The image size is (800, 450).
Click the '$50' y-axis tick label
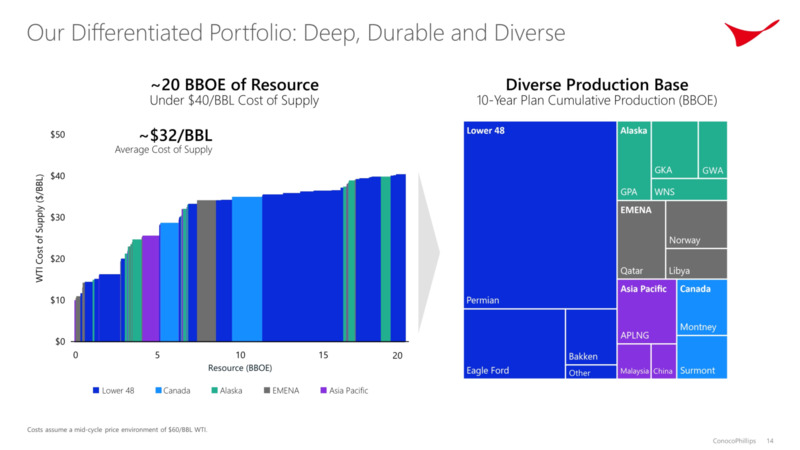[58, 135]
